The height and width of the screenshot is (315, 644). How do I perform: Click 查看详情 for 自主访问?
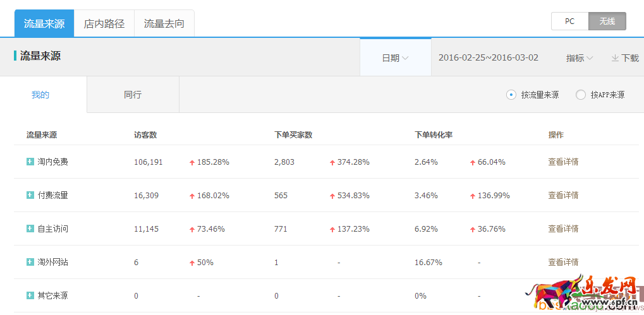(563, 229)
